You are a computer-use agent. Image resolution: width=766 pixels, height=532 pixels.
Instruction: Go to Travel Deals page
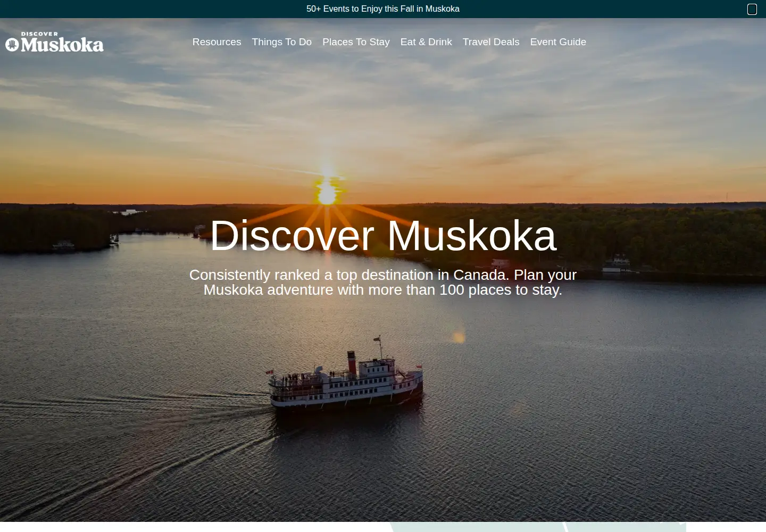(x=491, y=42)
